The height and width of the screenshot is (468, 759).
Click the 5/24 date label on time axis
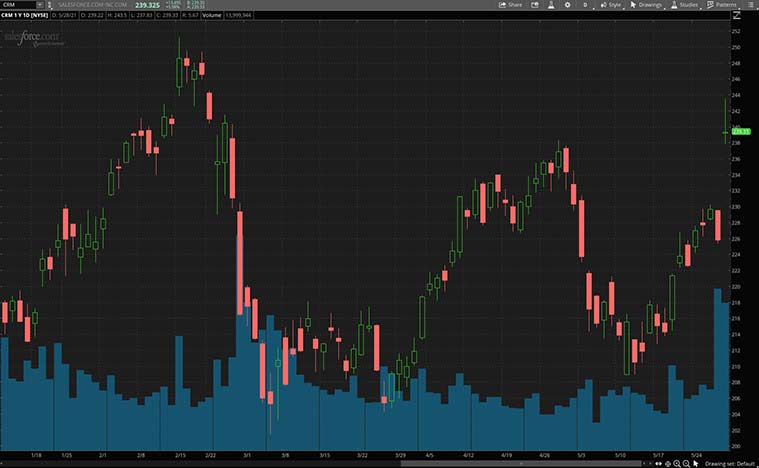[x=697, y=455]
